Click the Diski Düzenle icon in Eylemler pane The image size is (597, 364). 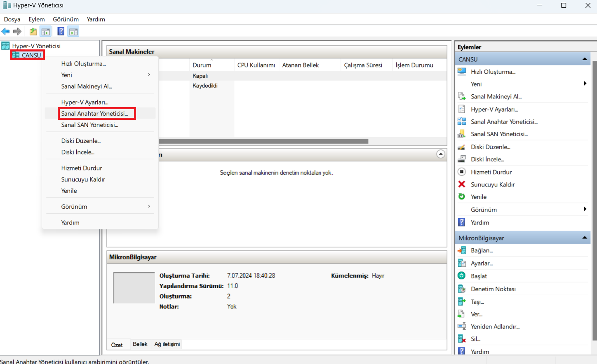click(462, 147)
